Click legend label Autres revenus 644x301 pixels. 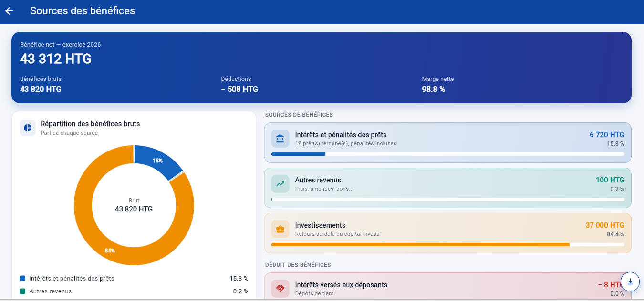pyautogui.click(x=51, y=291)
